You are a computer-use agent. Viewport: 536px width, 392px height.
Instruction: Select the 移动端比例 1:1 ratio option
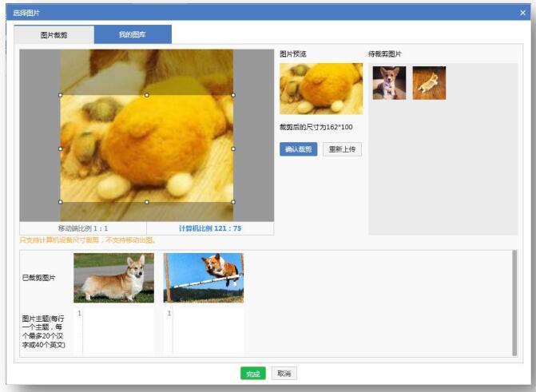83,228
